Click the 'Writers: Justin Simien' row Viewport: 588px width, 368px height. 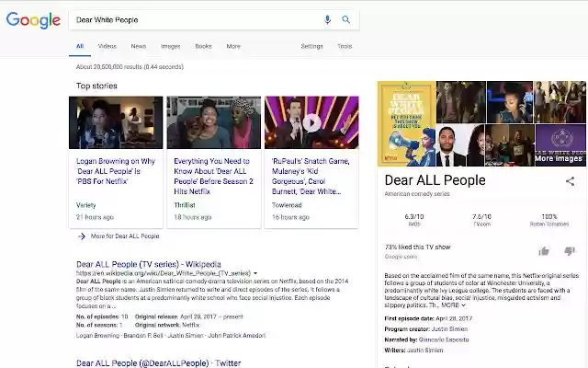[413, 350]
